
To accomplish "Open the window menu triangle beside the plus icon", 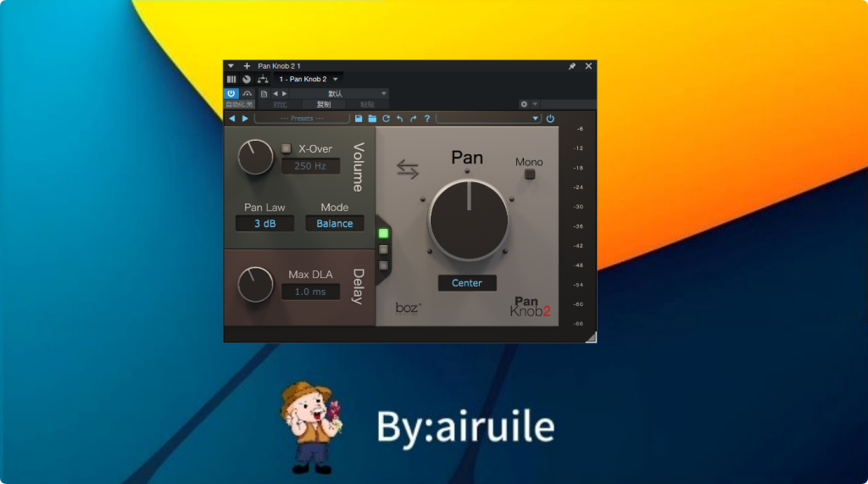I will (x=231, y=66).
